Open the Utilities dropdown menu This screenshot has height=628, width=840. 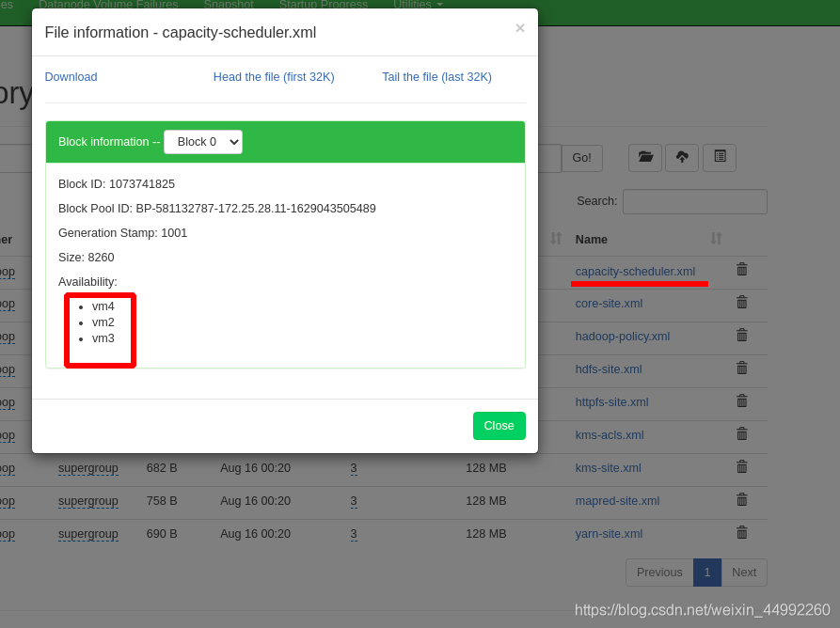(418, 5)
